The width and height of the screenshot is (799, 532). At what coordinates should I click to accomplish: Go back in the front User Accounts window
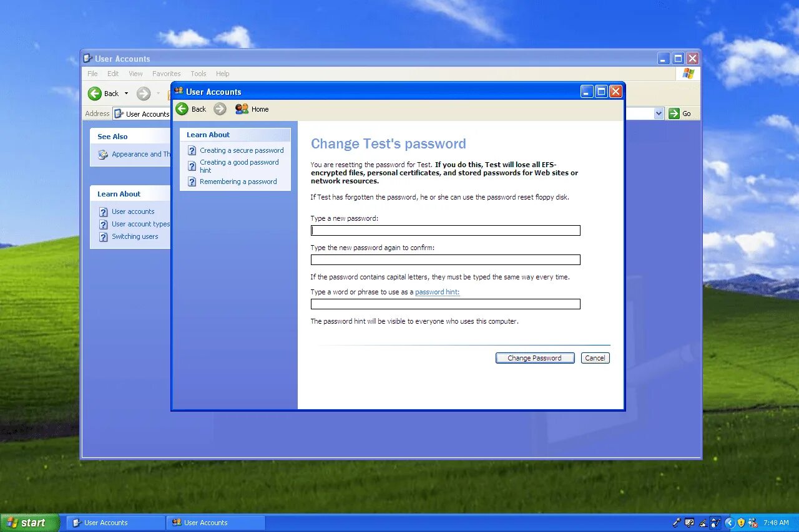[x=191, y=109]
